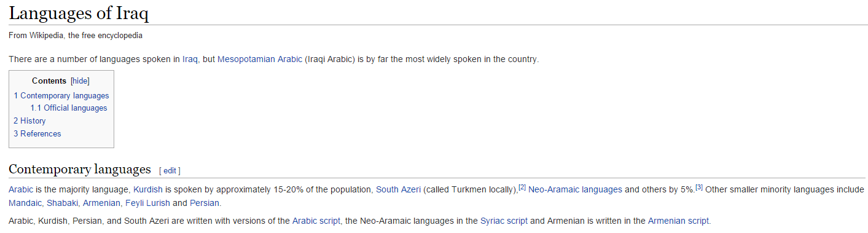The height and width of the screenshot is (233, 868).
Task: Open the Contemporary languages contents entry
Action: point(61,96)
